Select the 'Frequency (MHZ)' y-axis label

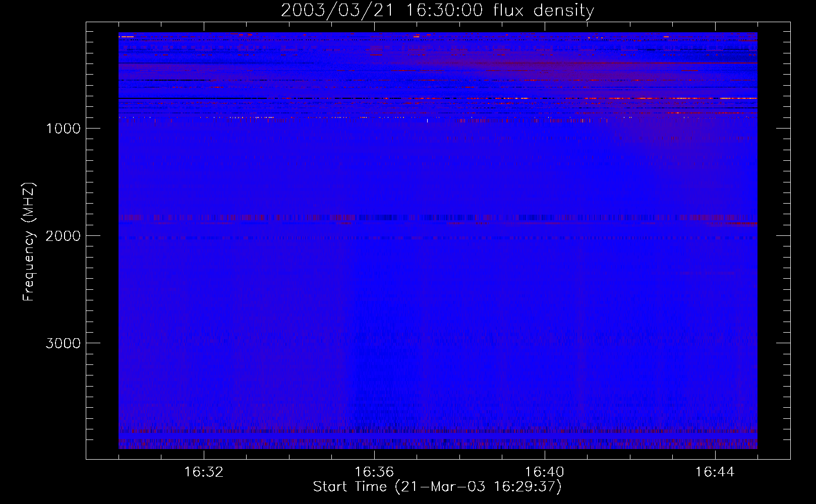[x=29, y=241]
